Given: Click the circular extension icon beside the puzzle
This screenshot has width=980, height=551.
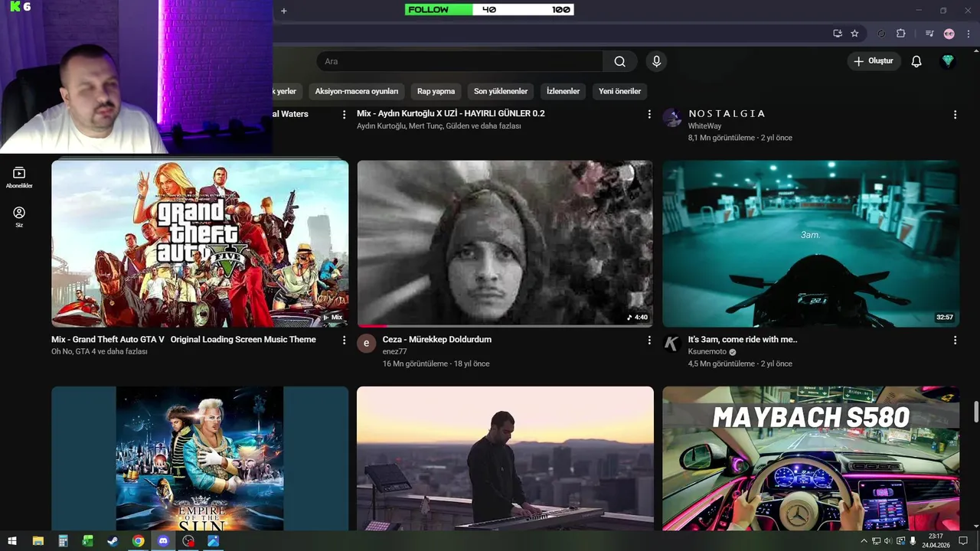Looking at the screenshot, I should 881,34.
